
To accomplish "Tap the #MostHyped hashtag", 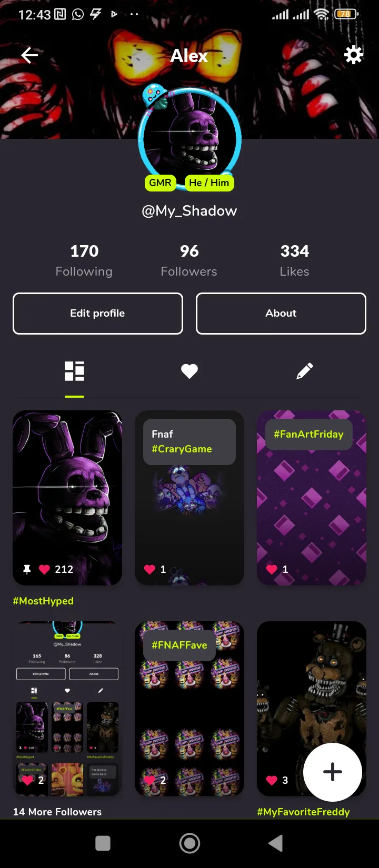I will pos(43,601).
